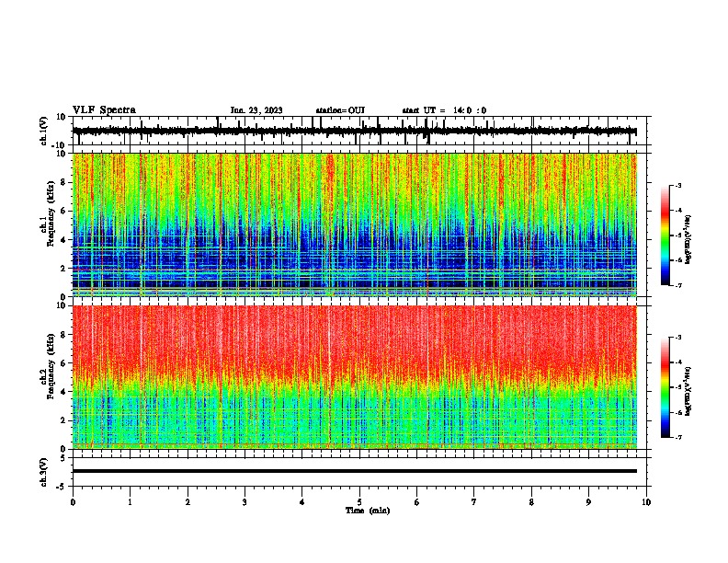Click time axis tick label "0"

click(73, 502)
